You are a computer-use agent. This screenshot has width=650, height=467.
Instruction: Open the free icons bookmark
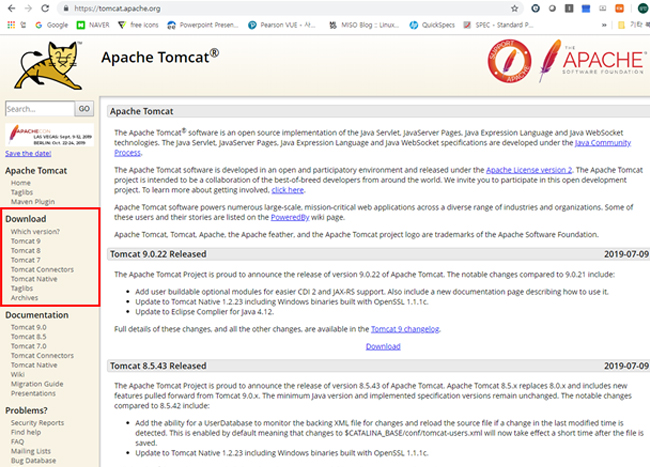pos(138,25)
